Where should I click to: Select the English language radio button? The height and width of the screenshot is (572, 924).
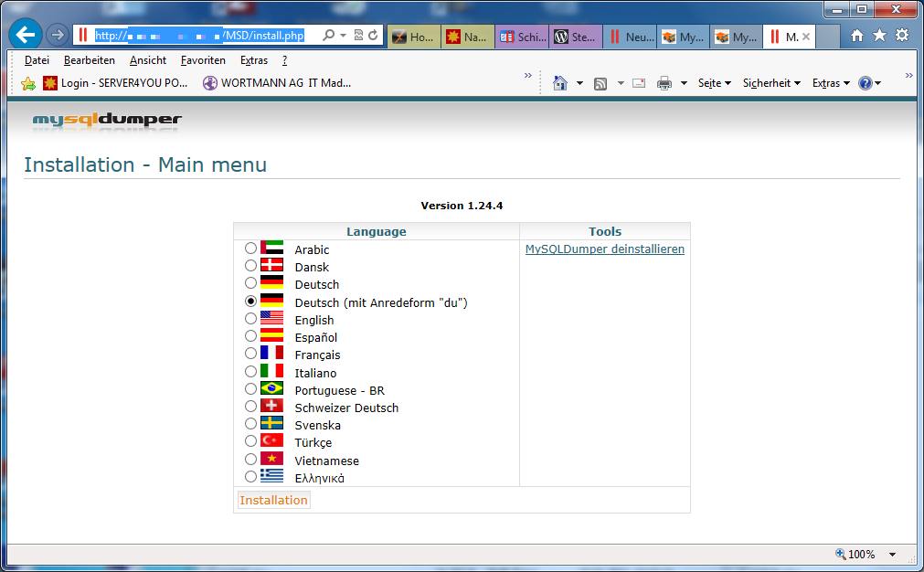[x=251, y=320]
